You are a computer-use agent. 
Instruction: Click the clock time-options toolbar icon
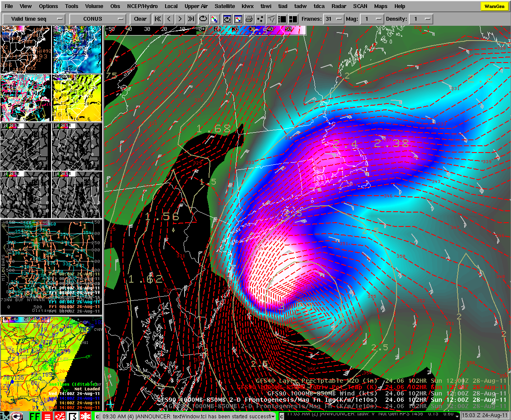227,19
